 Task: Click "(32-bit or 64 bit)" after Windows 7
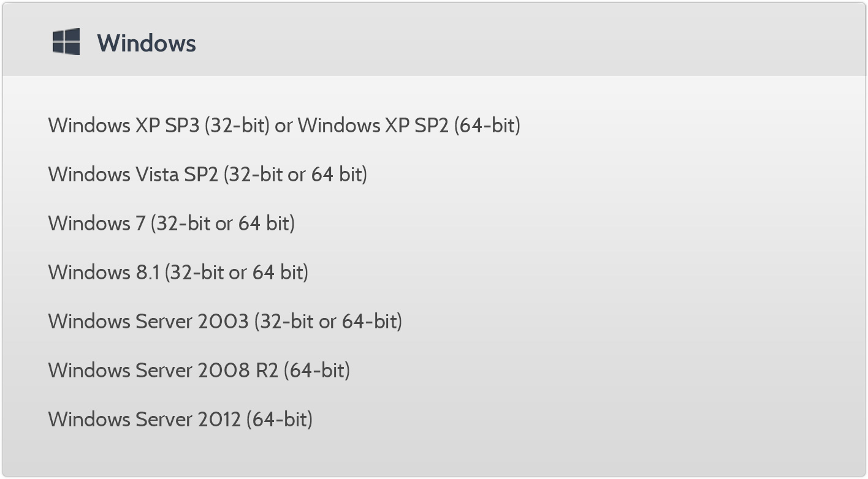[x=223, y=223]
